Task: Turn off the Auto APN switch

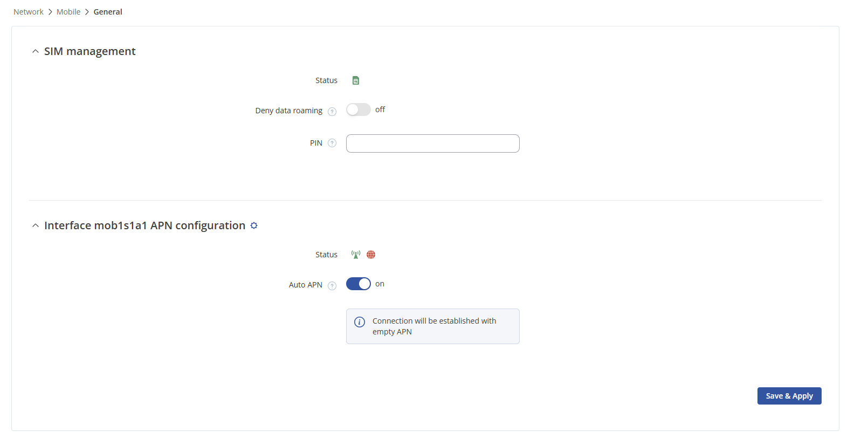Action: [359, 284]
